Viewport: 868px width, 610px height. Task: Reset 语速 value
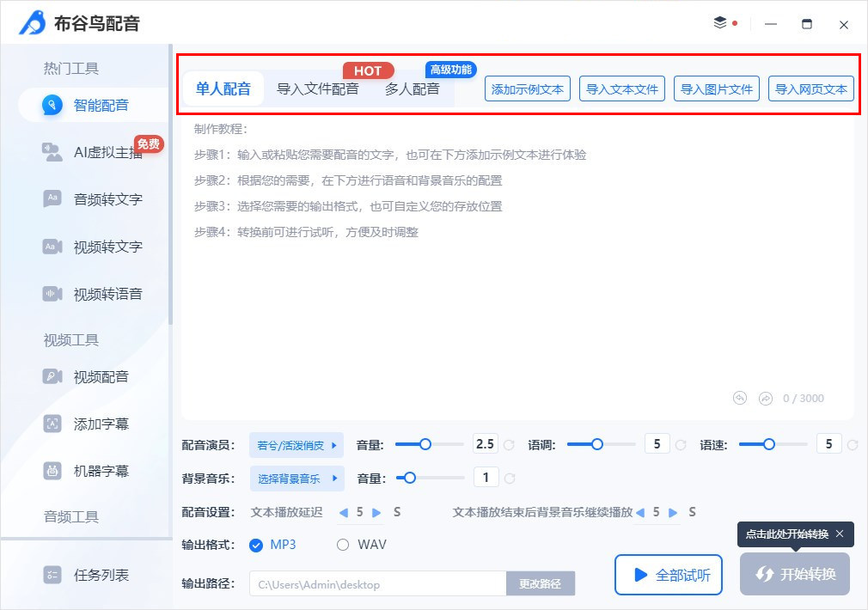(x=853, y=445)
